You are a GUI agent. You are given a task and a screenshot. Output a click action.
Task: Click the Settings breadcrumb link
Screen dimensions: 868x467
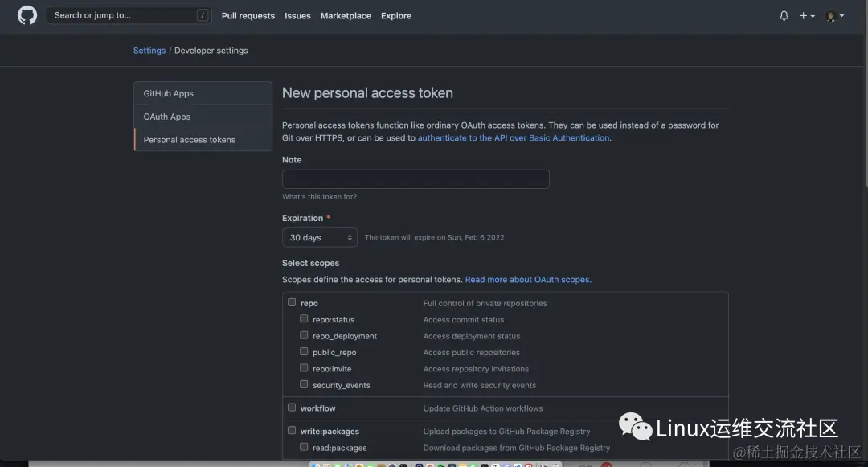point(149,51)
